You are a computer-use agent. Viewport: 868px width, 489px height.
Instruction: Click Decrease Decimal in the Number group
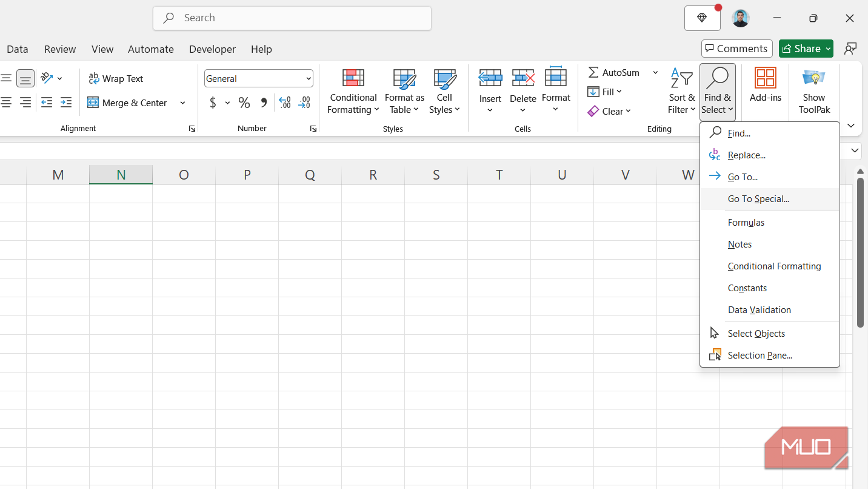point(304,103)
